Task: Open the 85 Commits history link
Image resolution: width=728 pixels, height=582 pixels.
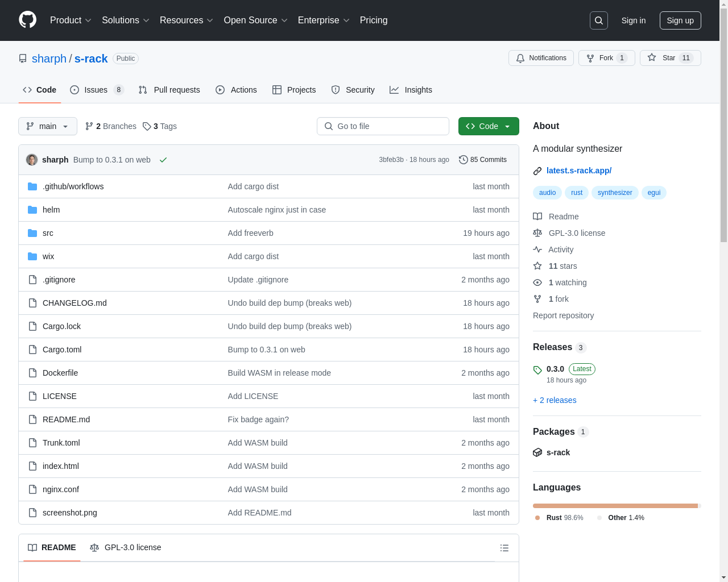Action: point(483,160)
